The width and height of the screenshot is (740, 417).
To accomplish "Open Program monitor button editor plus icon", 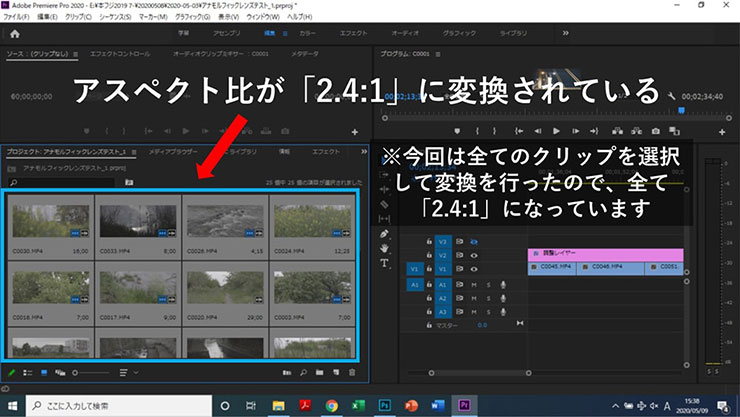I will coord(722,133).
